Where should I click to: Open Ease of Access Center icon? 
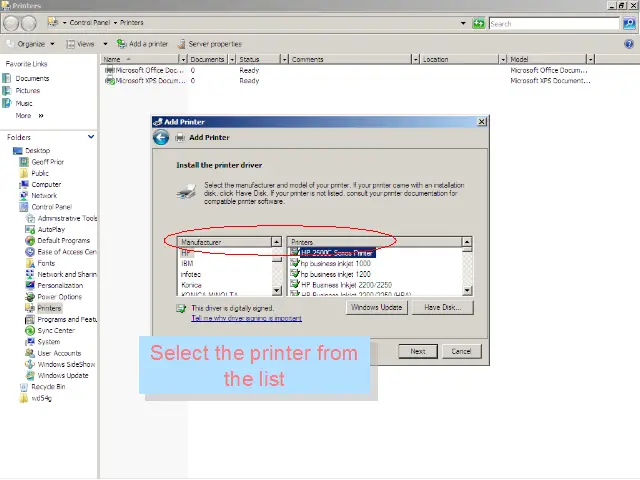[x=30, y=252]
